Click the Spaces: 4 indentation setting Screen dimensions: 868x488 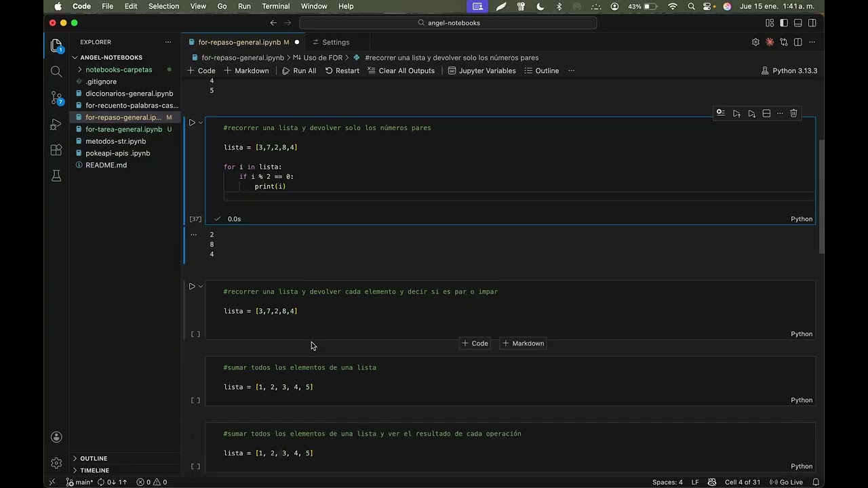coord(667,483)
